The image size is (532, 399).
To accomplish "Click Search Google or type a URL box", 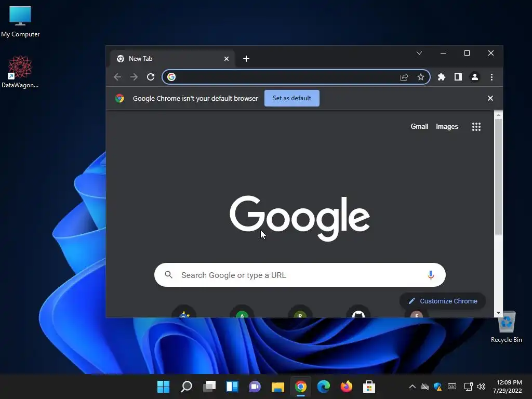I will [300, 275].
